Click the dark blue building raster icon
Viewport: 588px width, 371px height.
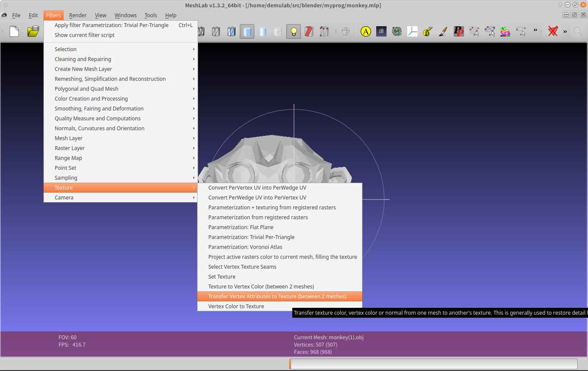pos(381,31)
